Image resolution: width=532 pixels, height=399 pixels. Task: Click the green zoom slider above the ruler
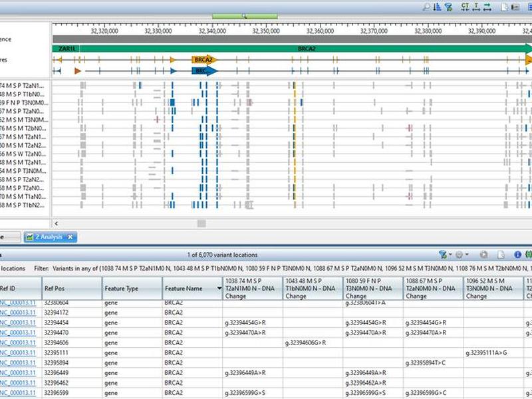[x=245, y=16]
